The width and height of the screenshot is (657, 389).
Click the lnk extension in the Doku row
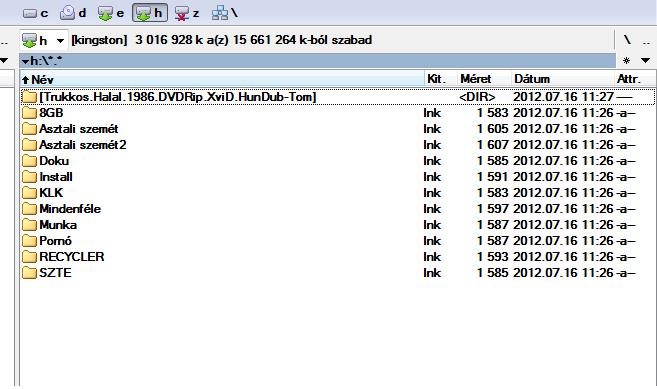(x=432, y=161)
